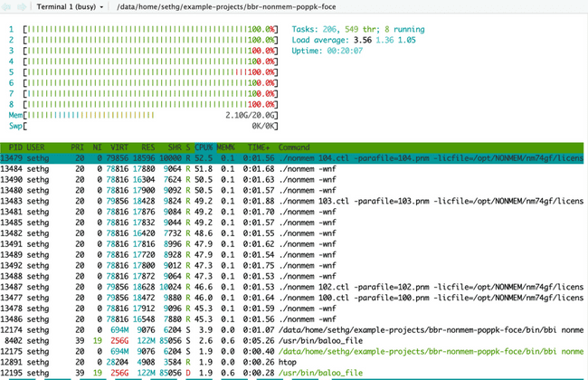This screenshot has height=380, width=588.
Task: Click the previous terminal back arrow
Action: [7, 6]
